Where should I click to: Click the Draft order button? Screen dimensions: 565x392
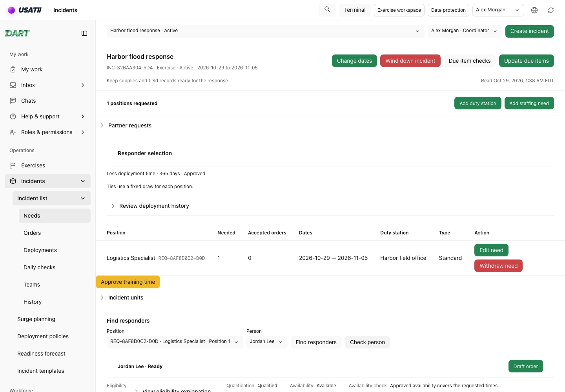point(525,366)
